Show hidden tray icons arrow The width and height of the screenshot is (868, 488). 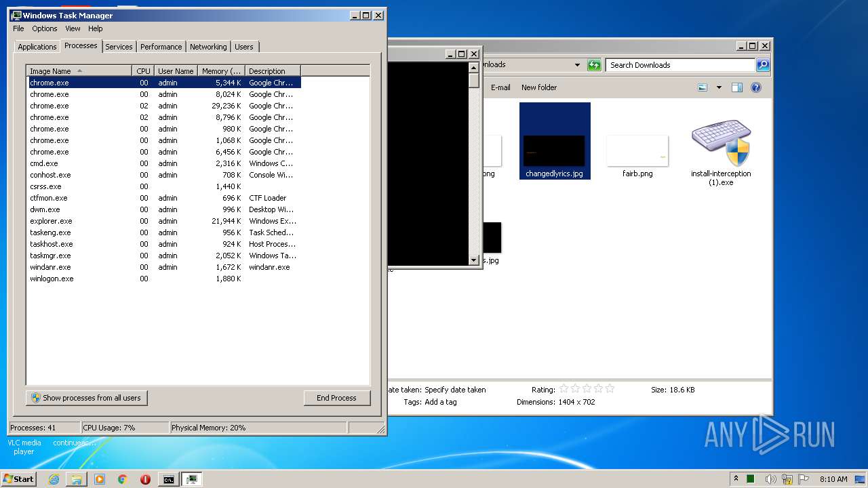(x=736, y=479)
